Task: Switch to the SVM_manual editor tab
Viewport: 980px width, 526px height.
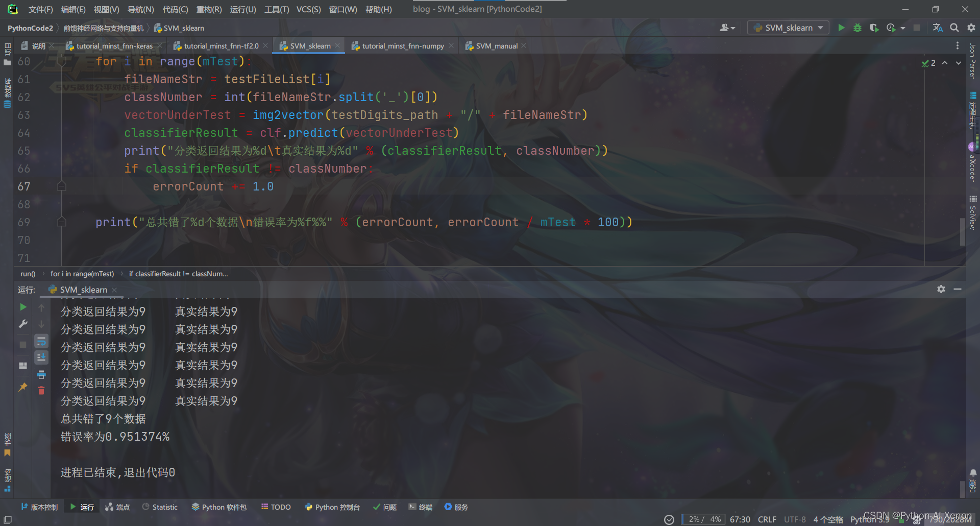Action: pyautogui.click(x=496, y=46)
